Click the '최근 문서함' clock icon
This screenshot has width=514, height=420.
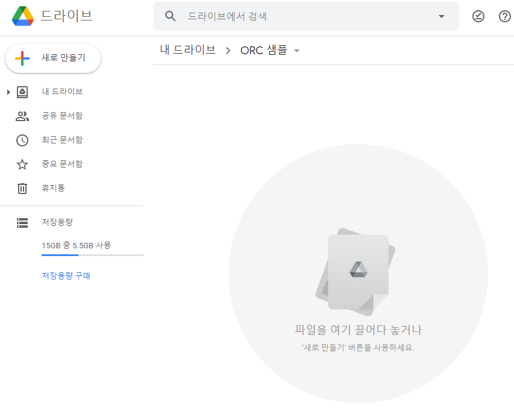point(22,140)
